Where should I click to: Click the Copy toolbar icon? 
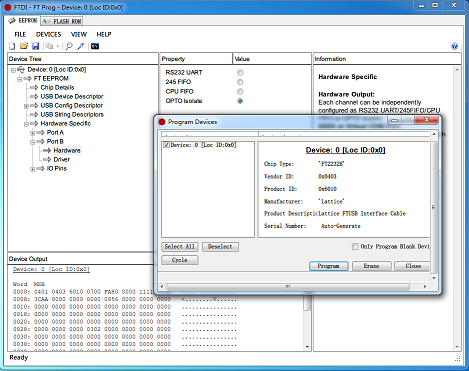49,46
